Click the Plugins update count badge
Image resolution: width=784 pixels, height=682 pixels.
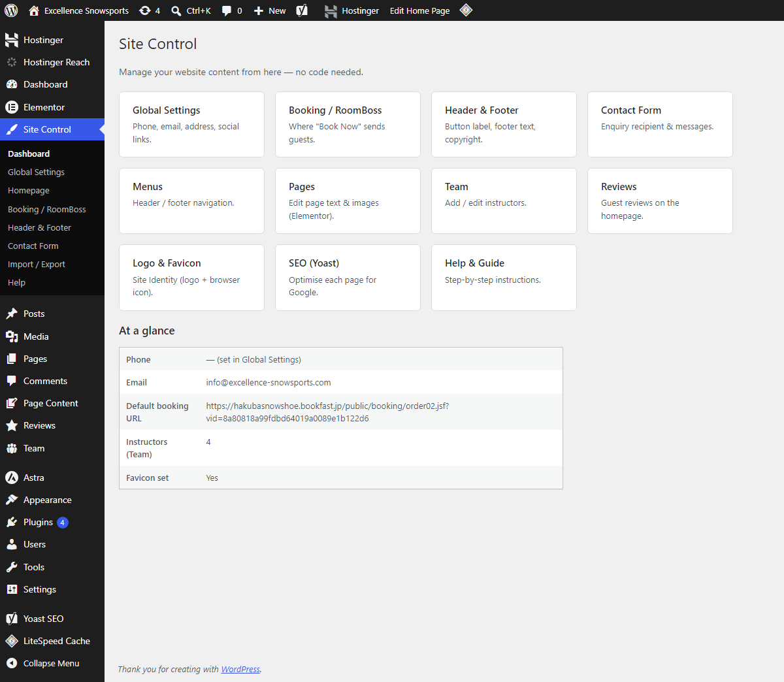click(x=63, y=522)
